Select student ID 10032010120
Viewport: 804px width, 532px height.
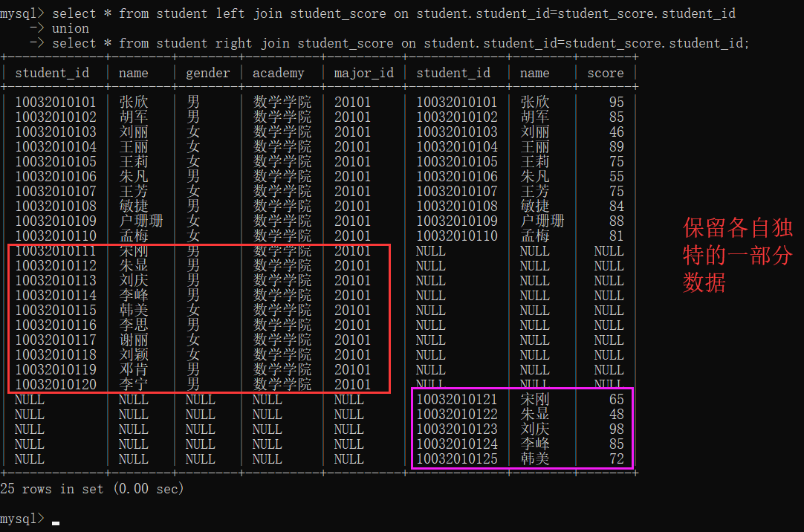pos(56,384)
